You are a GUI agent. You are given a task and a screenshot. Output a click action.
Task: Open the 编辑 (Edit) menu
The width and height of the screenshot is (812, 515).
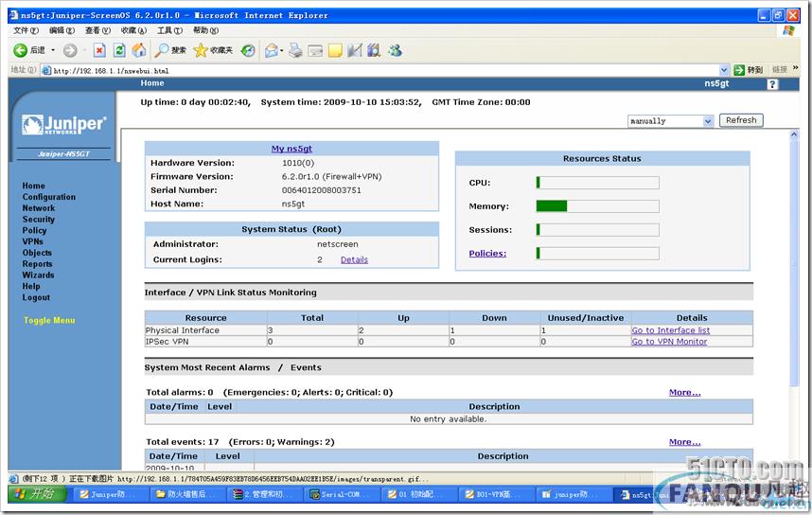(62, 30)
